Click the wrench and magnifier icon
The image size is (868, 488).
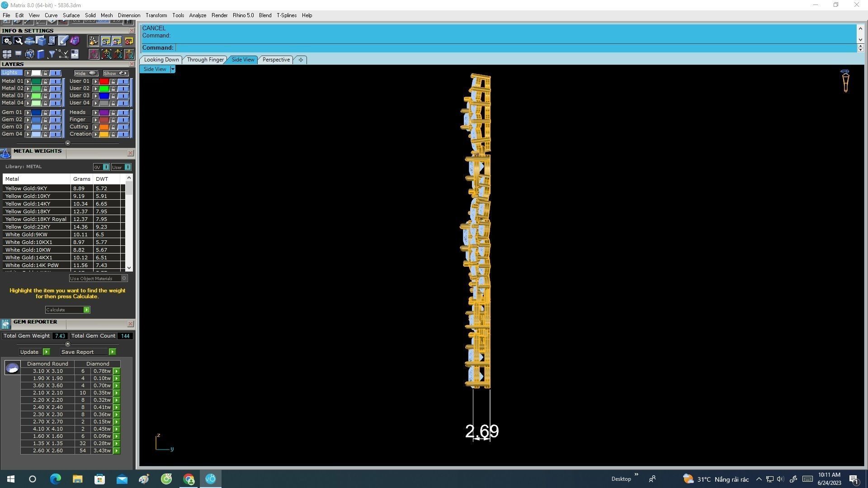[x=18, y=41]
